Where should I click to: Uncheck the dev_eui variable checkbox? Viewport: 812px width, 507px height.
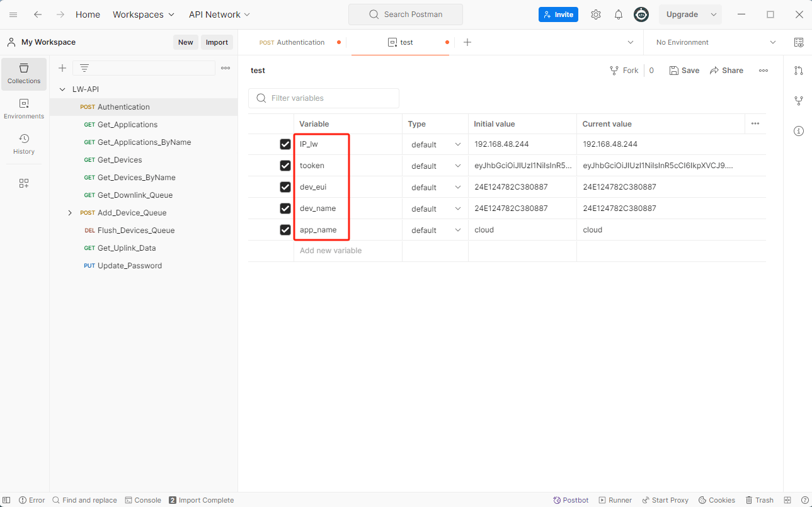coord(285,187)
